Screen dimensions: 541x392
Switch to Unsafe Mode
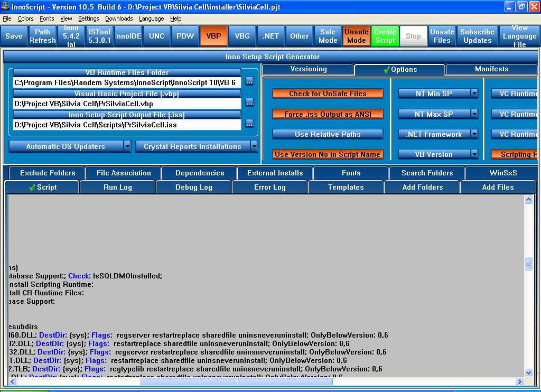click(357, 36)
